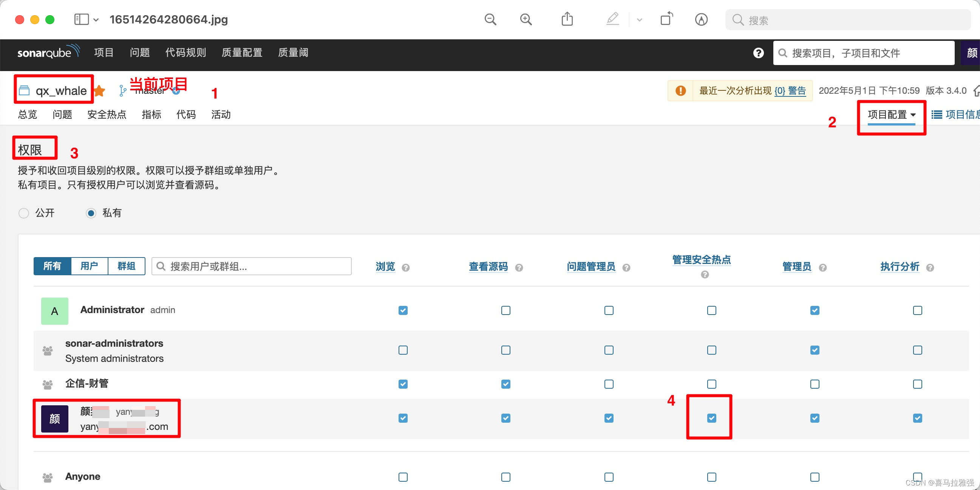Select the 所有 filter button

click(x=52, y=266)
